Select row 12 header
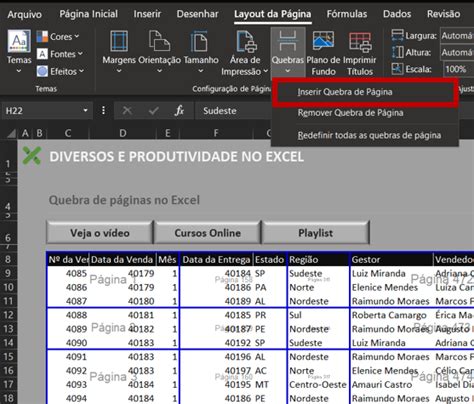 point(9,315)
